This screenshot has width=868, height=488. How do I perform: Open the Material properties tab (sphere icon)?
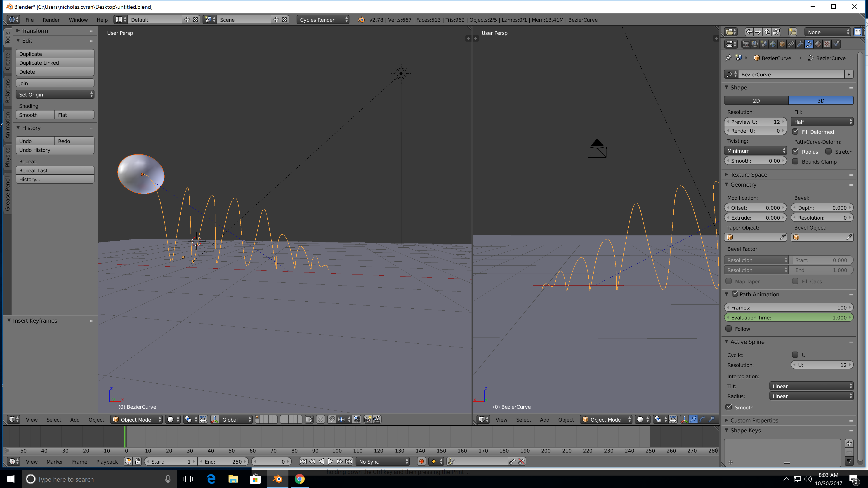coord(818,44)
